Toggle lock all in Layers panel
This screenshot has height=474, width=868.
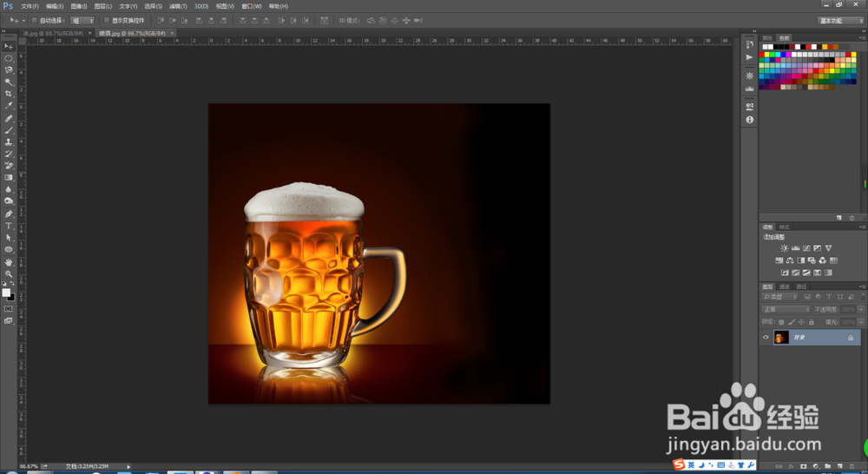(812, 322)
